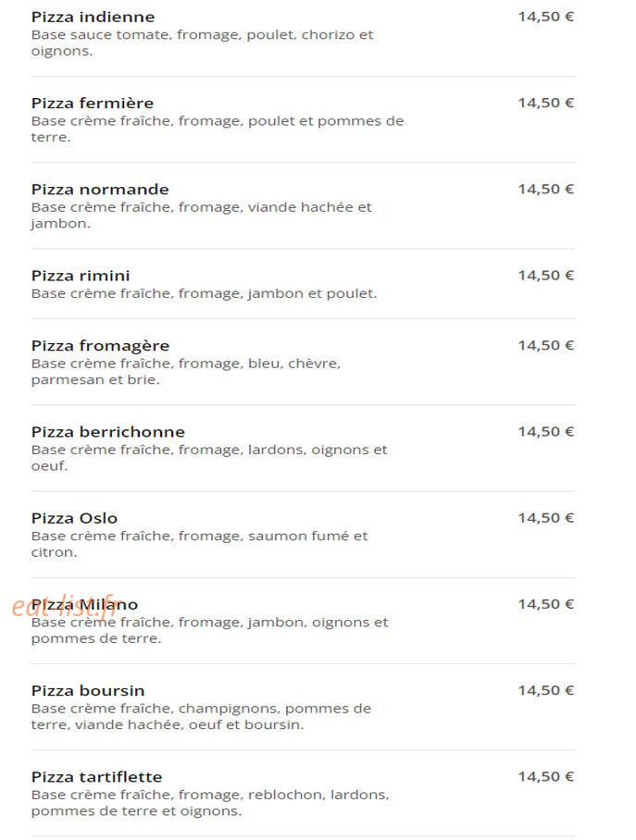Viewport: 636px width, 840px height.
Task: Open Pizza fromagère details
Action: [100, 346]
